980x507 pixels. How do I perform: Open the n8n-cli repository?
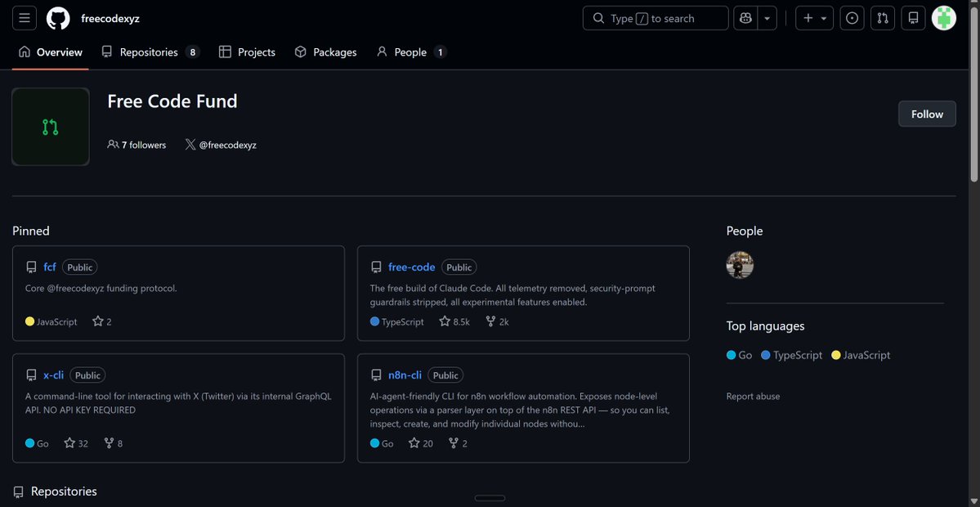click(405, 375)
